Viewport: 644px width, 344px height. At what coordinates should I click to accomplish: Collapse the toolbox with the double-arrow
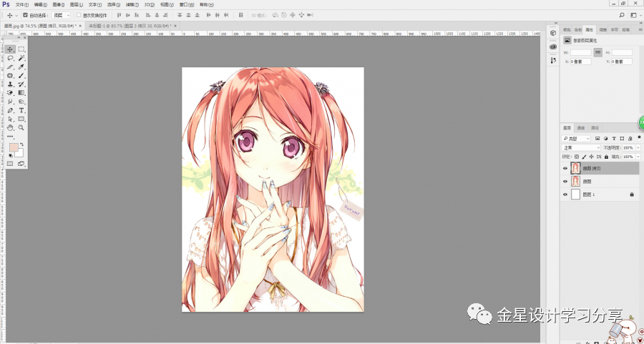19,37
